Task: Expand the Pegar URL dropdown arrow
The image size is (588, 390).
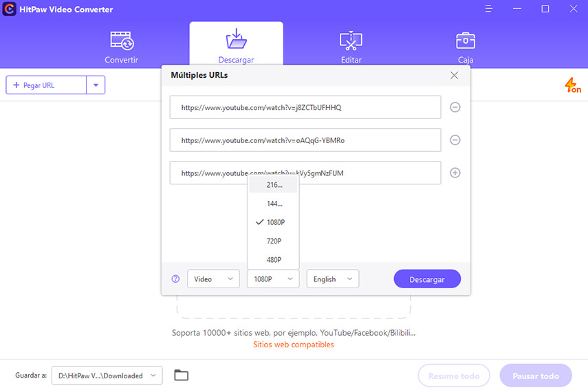Action: (x=96, y=85)
